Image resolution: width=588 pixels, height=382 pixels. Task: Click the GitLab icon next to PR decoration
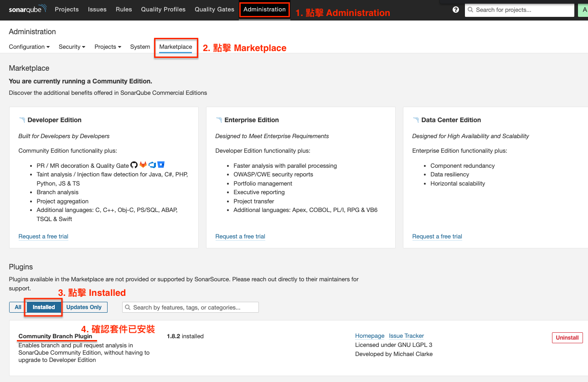point(143,165)
